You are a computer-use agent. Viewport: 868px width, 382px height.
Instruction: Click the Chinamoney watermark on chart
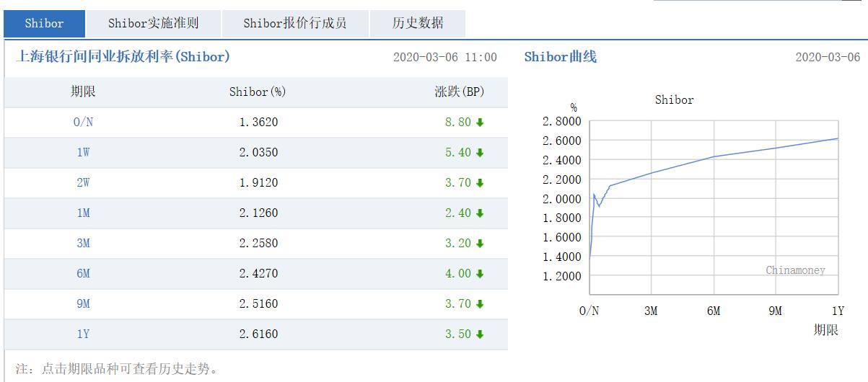click(x=795, y=270)
